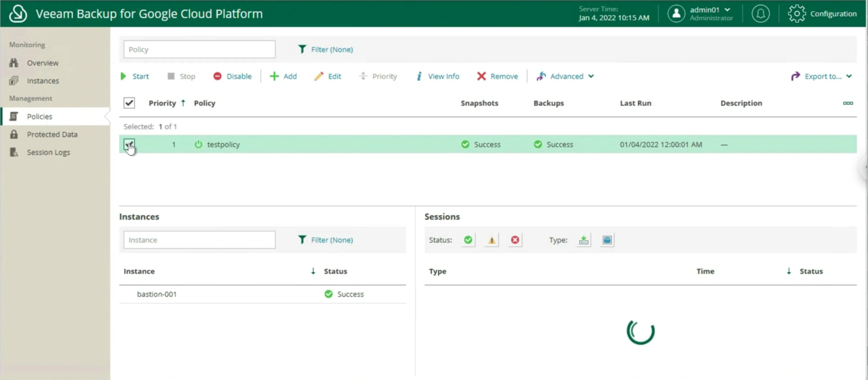Open Instances in Monitoring section
This screenshot has width=868, height=380.
click(42, 81)
